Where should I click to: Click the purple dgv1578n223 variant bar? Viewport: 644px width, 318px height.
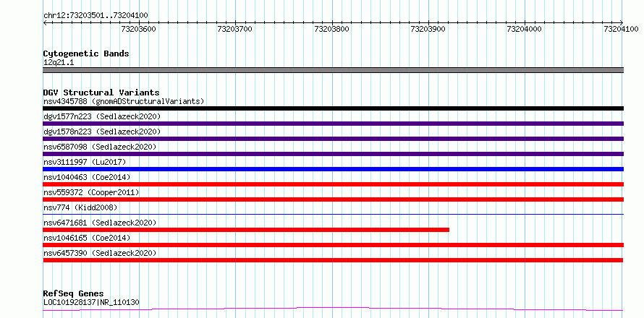[x=333, y=139]
